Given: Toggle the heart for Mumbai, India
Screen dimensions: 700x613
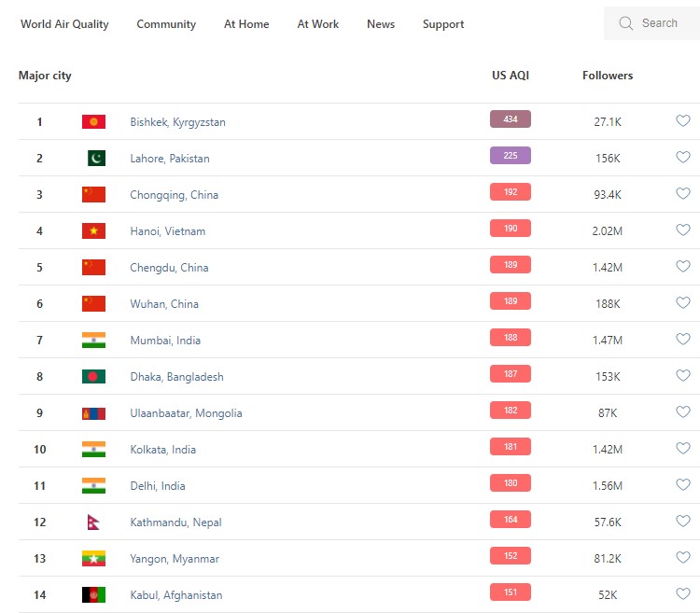Looking at the screenshot, I should 683,340.
